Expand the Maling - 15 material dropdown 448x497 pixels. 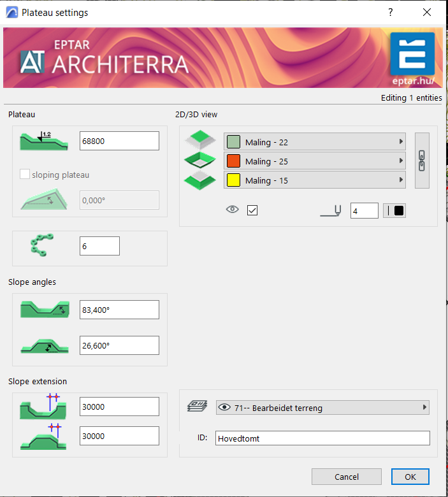315,180
